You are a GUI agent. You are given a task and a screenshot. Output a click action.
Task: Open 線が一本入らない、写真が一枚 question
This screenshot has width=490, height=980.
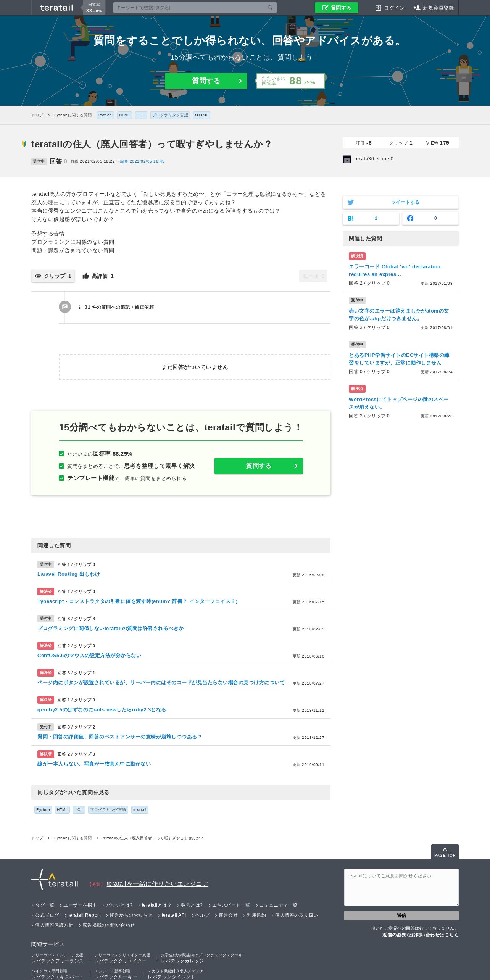point(94,764)
